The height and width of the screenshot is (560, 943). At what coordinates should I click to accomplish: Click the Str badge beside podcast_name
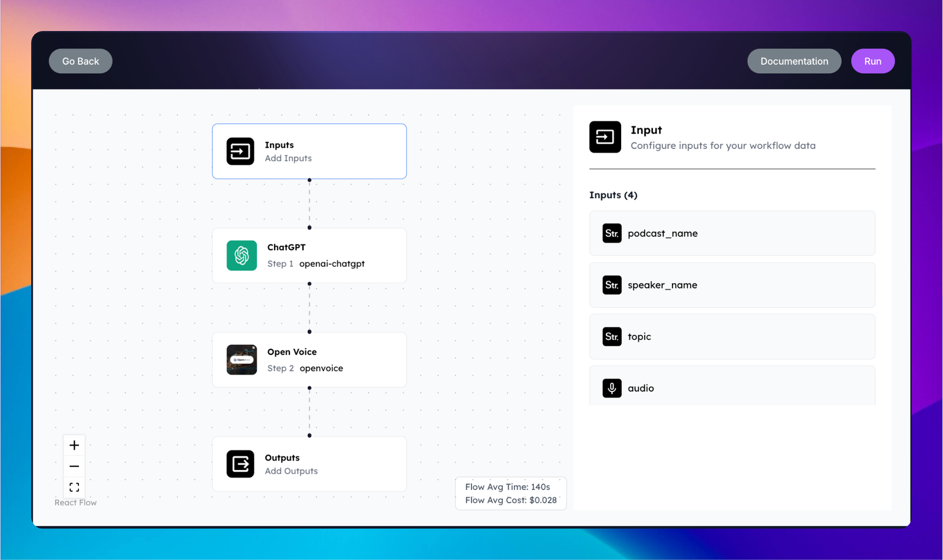tap(612, 233)
